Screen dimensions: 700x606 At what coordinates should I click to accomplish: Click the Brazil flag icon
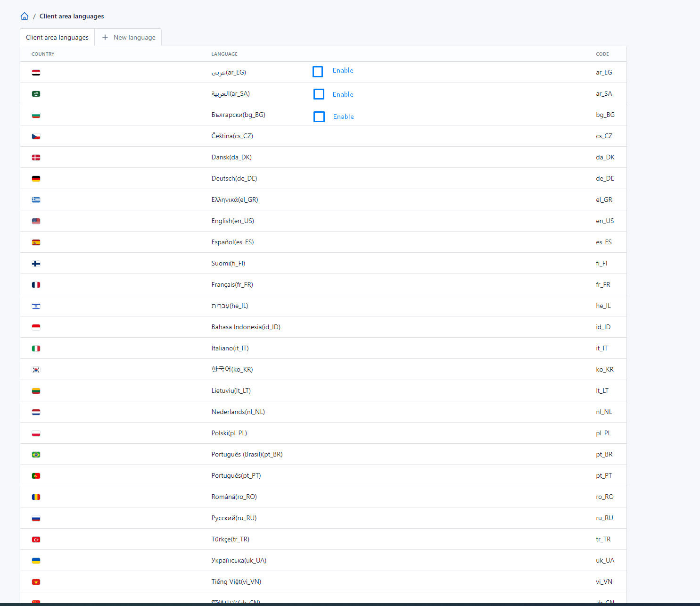[x=36, y=454]
